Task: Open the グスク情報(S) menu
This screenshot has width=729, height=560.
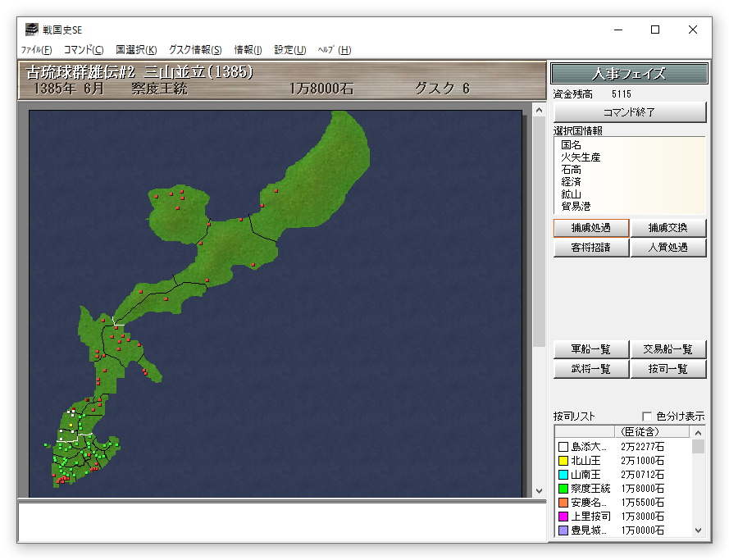Action: (x=195, y=50)
